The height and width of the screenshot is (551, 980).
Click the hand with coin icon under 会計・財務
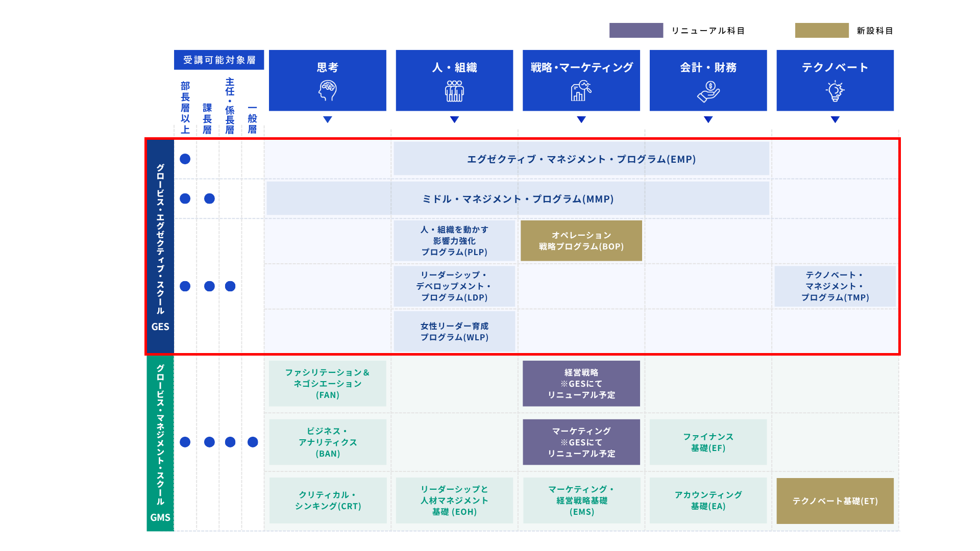click(x=708, y=91)
